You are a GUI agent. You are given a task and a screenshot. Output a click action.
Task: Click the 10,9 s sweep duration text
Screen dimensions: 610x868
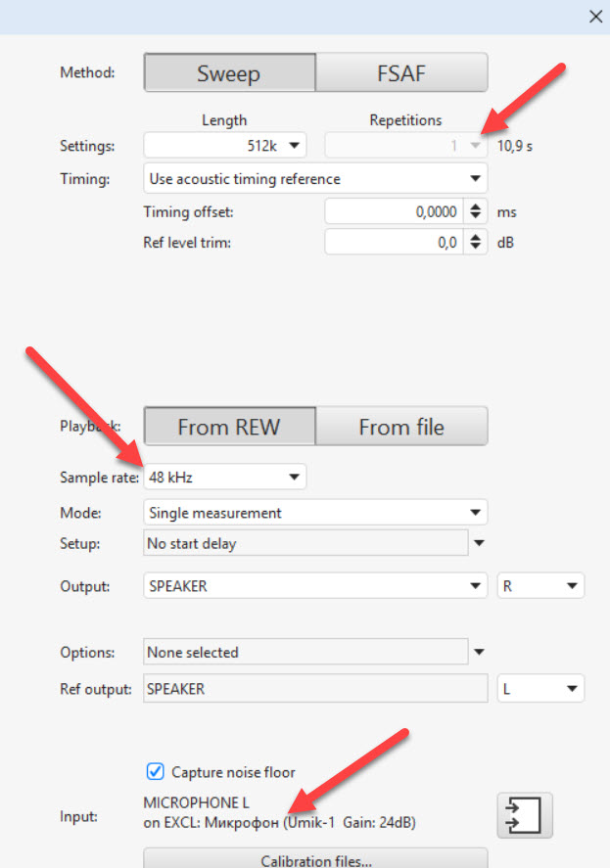(515, 146)
